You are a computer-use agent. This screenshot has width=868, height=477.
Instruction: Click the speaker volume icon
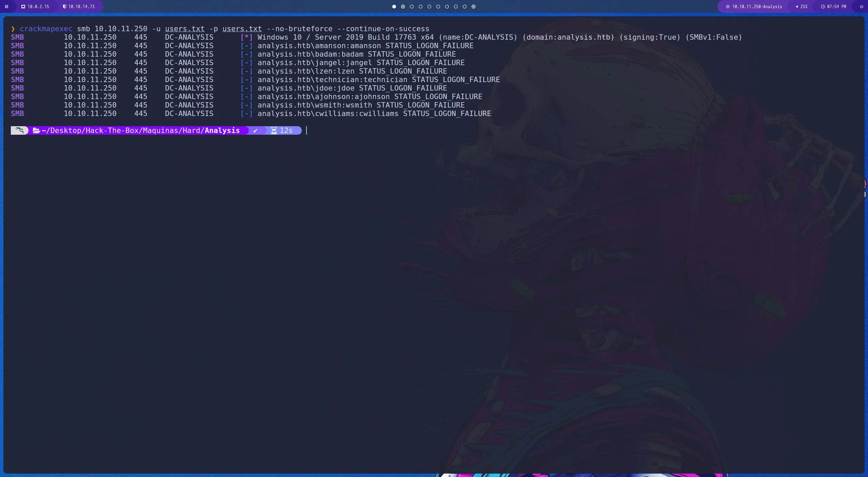coord(797,6)
